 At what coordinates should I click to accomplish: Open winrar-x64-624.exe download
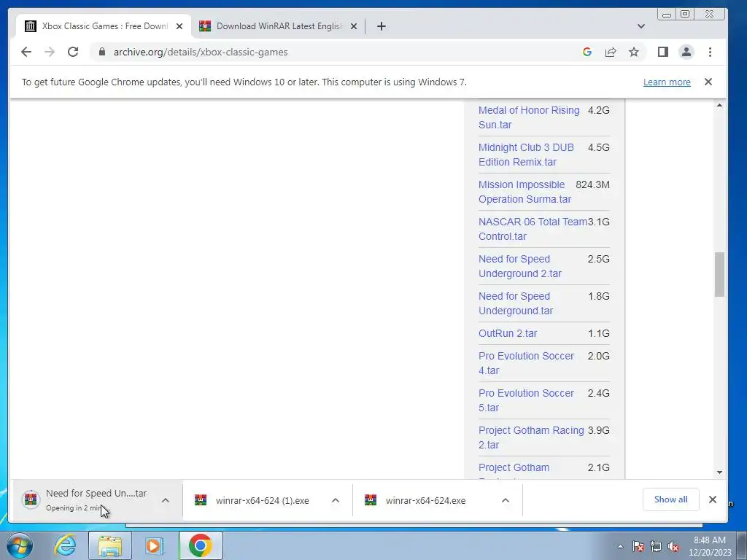point(425,500)
